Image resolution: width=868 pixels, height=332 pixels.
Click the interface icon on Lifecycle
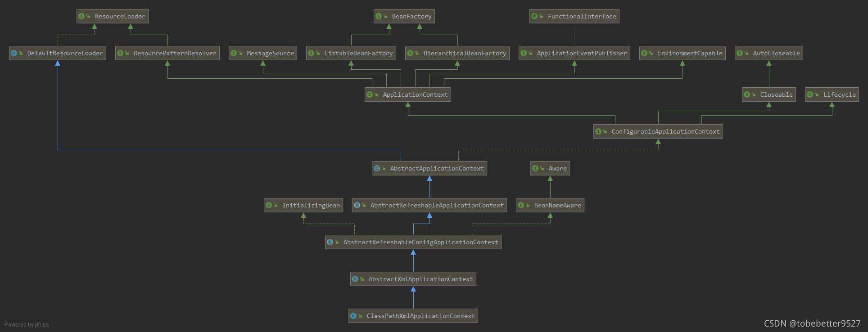pyautogui.click(x=810, y=94)
